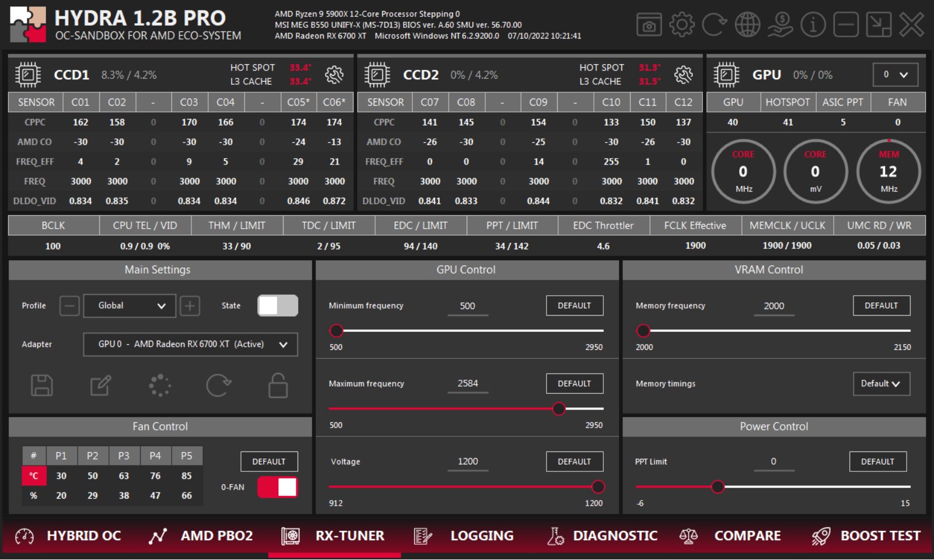Switch to the AMD PBO2 tab
This screenshot has width=934, height=560.
(x=201, y=535)
